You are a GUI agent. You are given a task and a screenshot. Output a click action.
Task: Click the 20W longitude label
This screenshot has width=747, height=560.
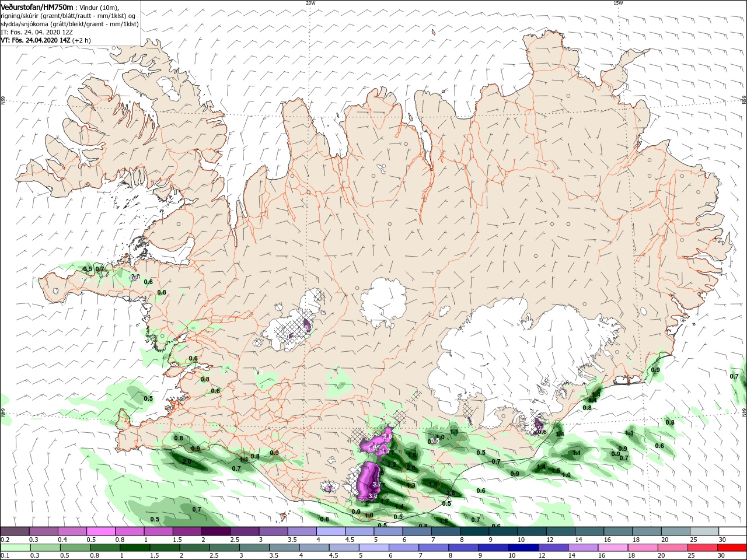(310, 3)
